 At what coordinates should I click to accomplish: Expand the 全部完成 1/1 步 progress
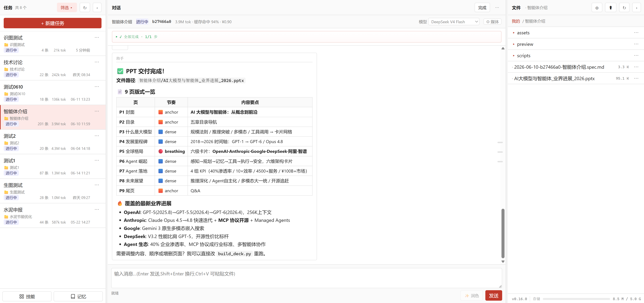(307, 37)
